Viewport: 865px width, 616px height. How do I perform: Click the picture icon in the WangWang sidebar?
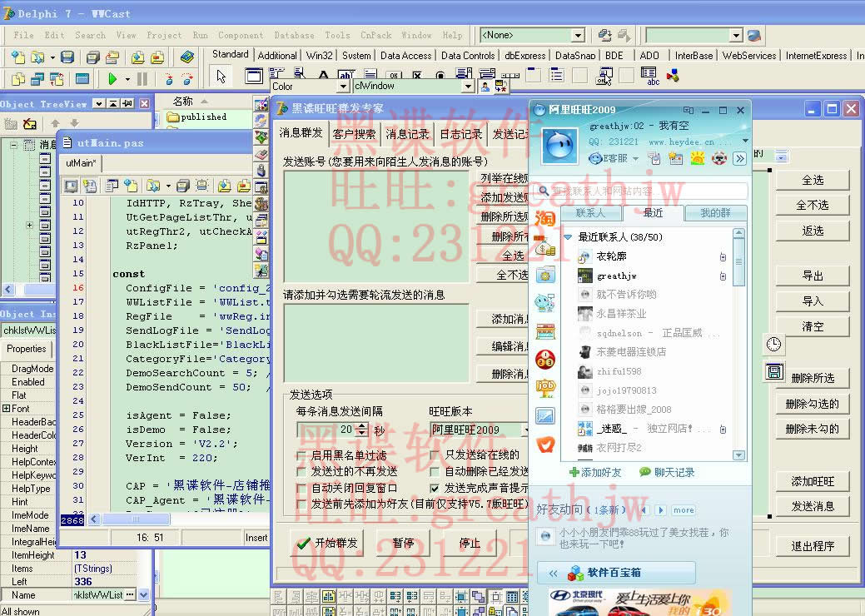[545, 416]
